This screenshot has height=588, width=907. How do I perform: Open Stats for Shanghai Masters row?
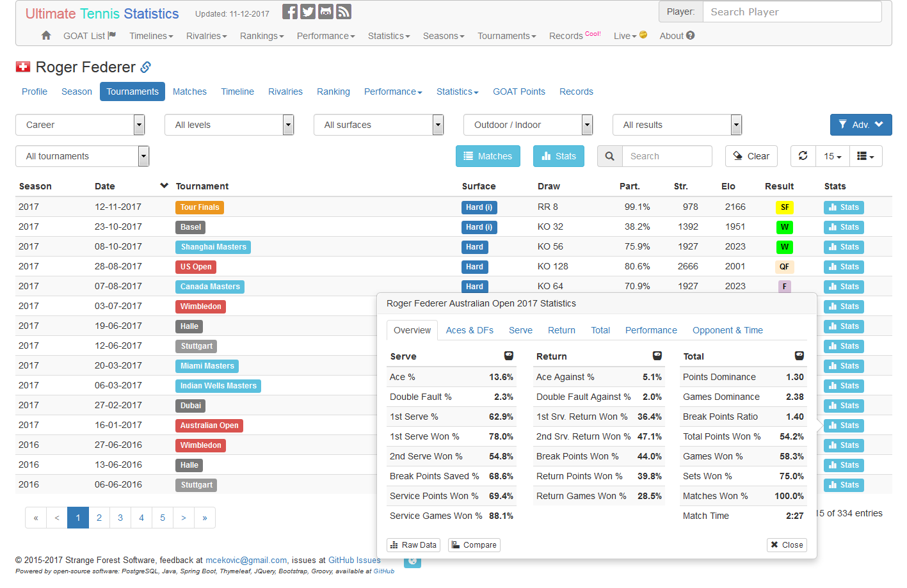click(x=844, y=247)
